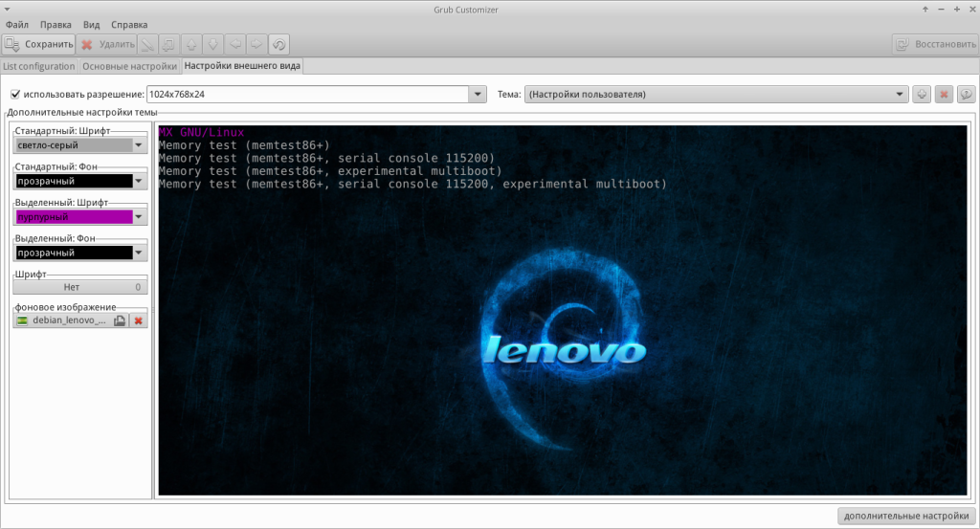980x529 pixels.
Task: Click the red Удалить delete icon
Action: pos(108,44)
